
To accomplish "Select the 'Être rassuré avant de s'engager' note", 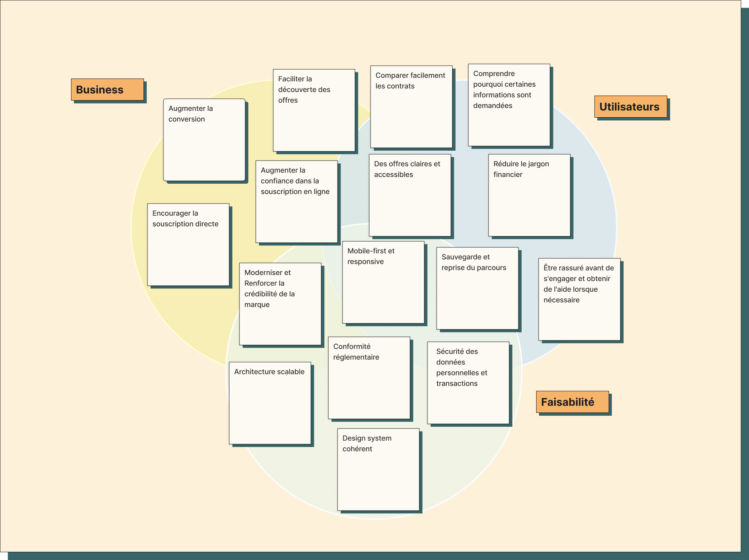I will [x=580, y=299].
